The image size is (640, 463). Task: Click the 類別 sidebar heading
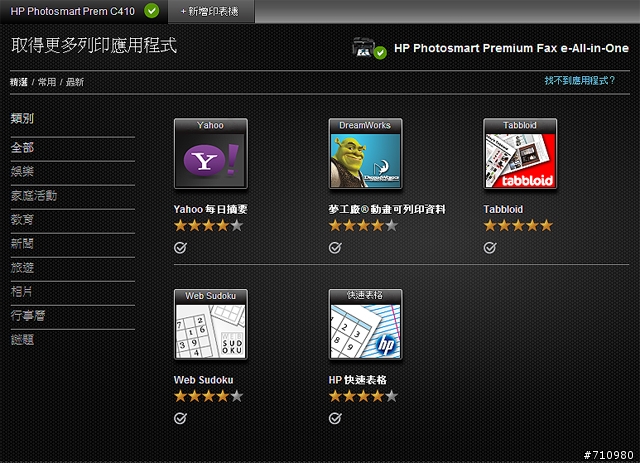(x=22, y=118)
